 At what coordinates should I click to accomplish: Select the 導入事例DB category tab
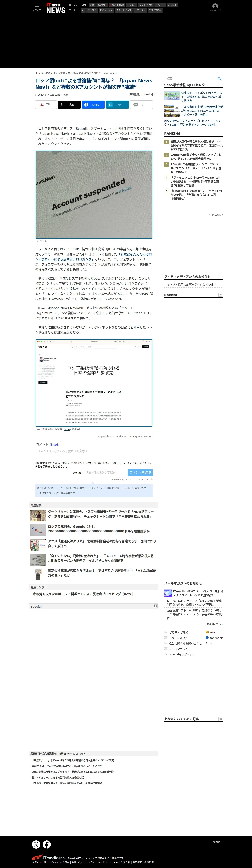(x=117, y=5)
